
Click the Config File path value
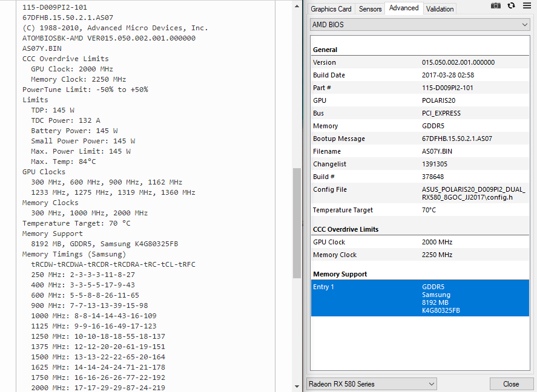[473, 193]
